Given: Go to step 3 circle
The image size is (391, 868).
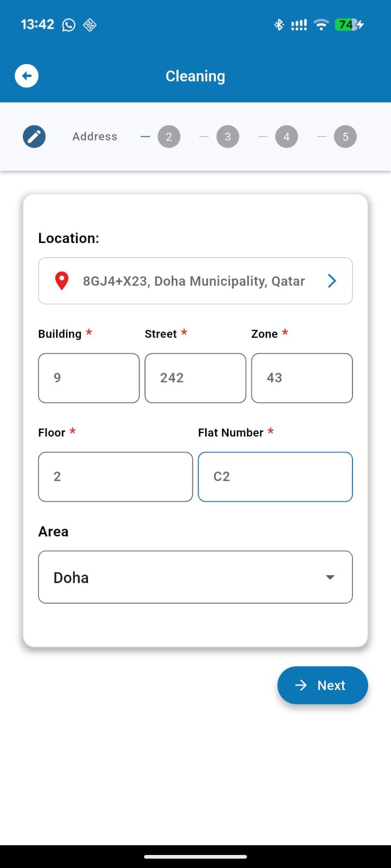Looking at the screenshot, I should point(228,137).
